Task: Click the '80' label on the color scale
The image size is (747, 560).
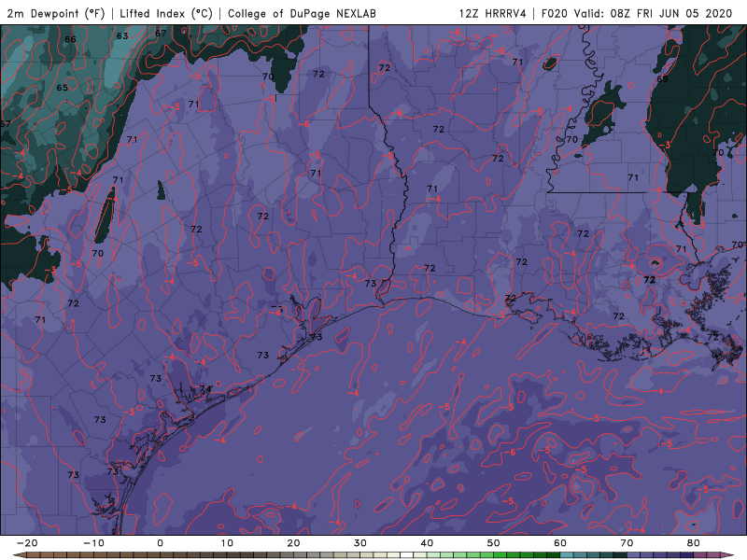Action: coord(694,543)
